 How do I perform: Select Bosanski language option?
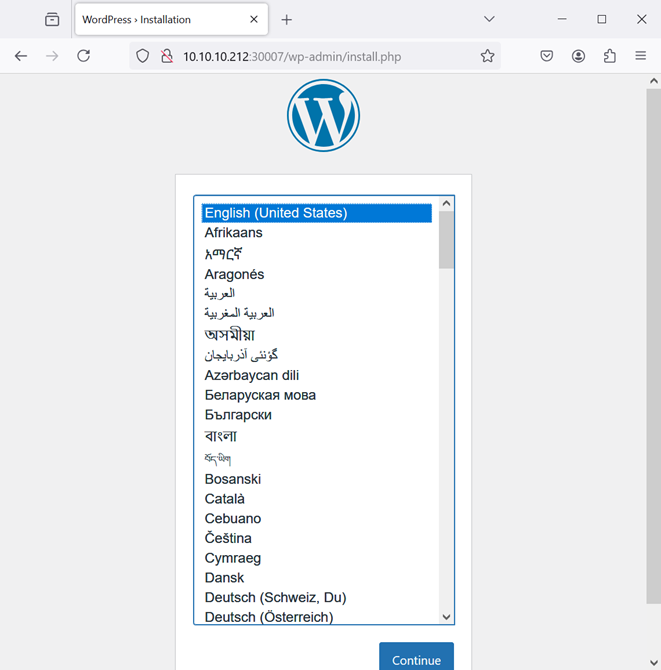tap(317, 479)
